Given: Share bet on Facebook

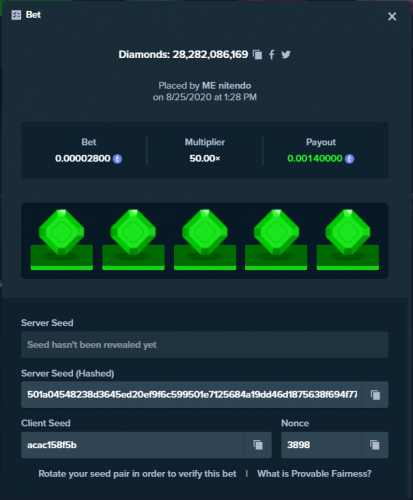Looking at the screenshot, I should [x=272, y=54].
